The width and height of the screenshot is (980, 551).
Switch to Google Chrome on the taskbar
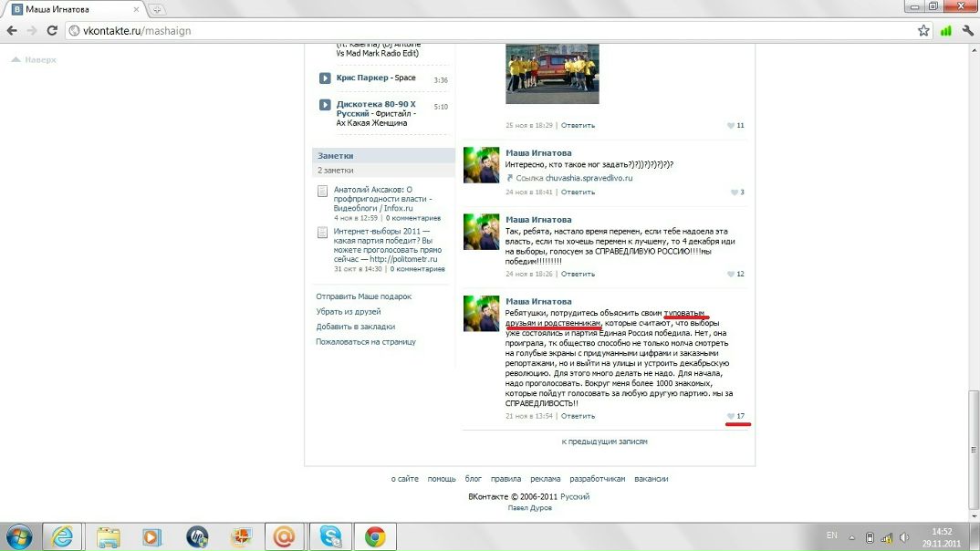click(375, 536)
